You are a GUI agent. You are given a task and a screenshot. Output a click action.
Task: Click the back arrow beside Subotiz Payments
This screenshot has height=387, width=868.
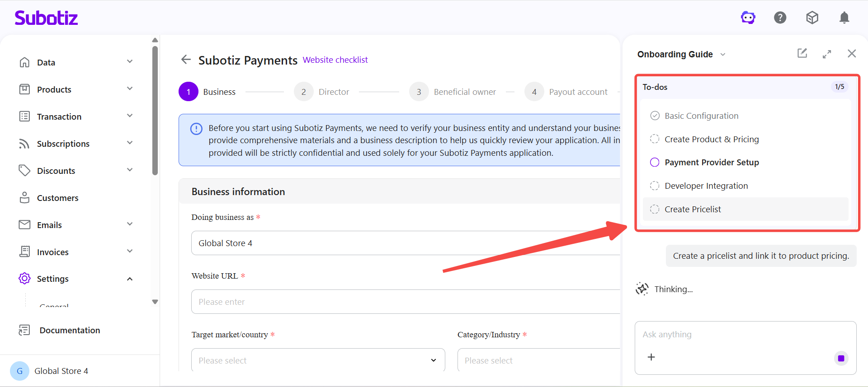click(186, 60)
